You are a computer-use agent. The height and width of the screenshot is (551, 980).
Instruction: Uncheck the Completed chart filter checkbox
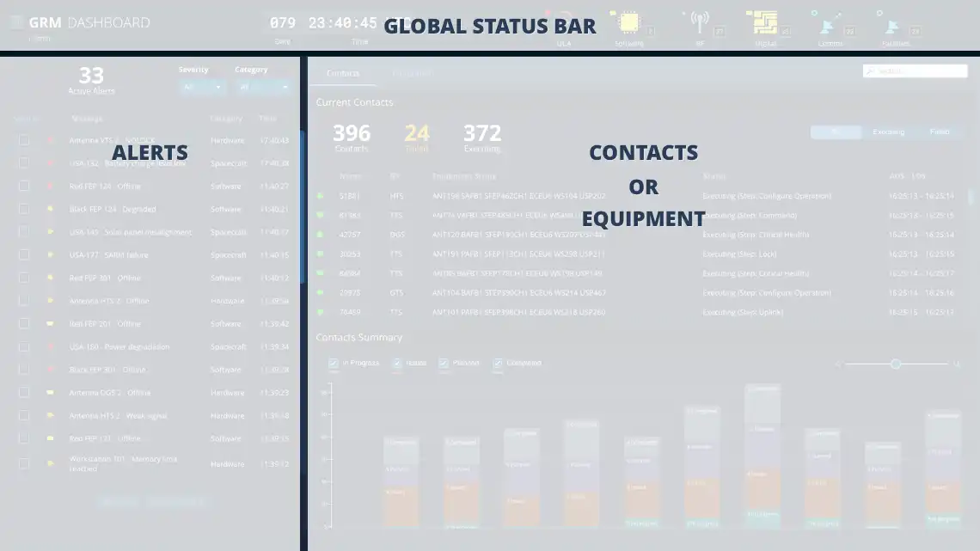point(498,364)
